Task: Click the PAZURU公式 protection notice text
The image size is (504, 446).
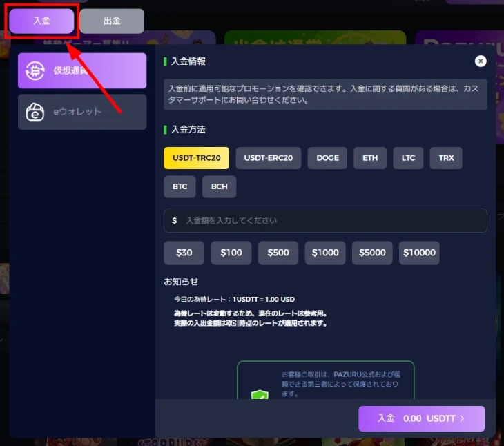Action: tap(341, 384)
